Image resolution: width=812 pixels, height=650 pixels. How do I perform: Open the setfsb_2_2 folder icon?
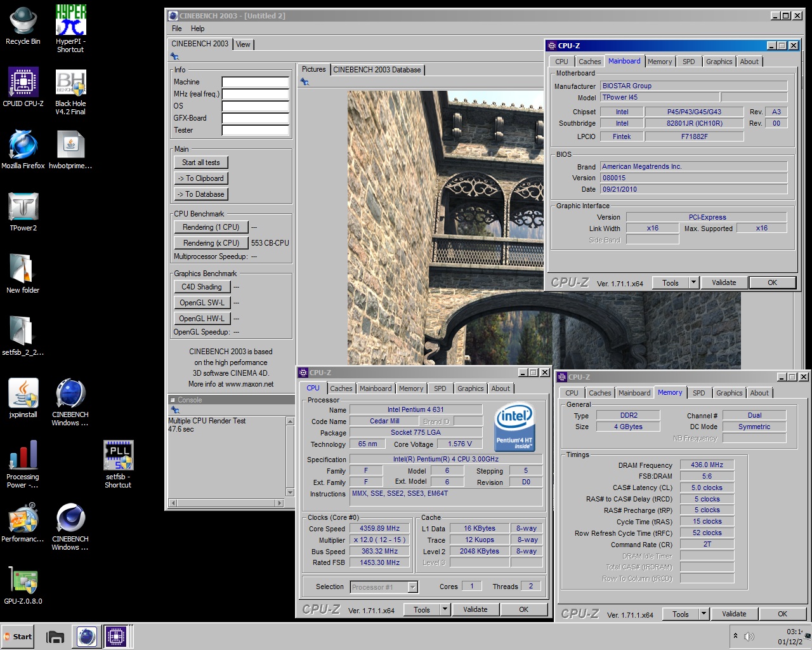tap(23, 336)
